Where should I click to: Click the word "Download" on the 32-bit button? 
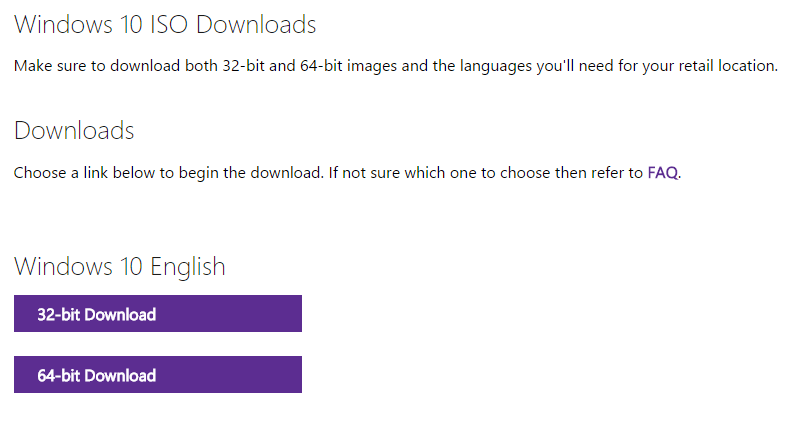[x=120, y=314]
